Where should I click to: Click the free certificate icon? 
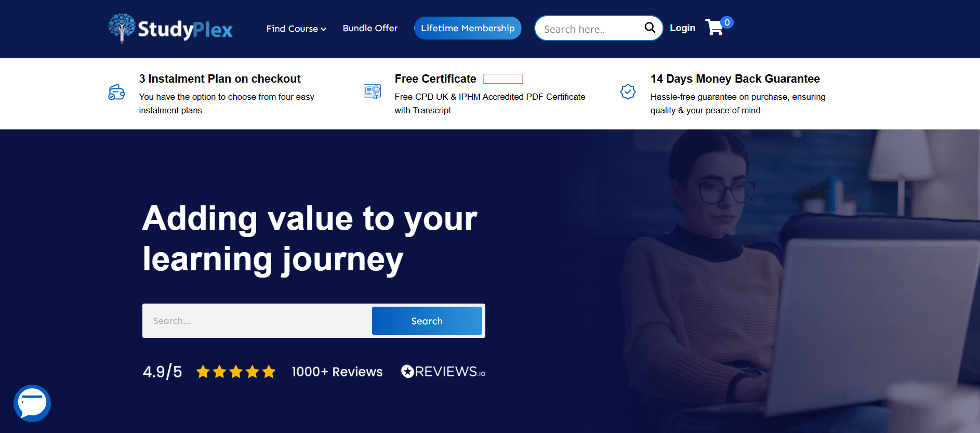click(x=372, y=92)
